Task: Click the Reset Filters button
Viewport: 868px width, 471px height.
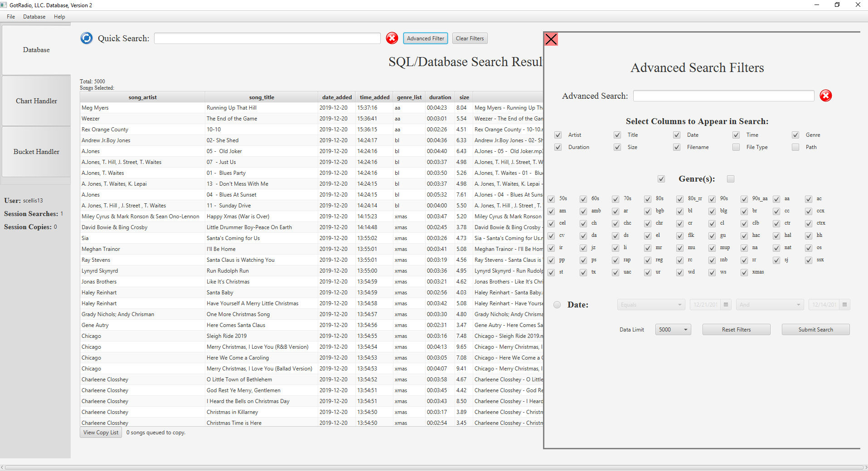Action: pyautogui.click(x=736, y=329)
